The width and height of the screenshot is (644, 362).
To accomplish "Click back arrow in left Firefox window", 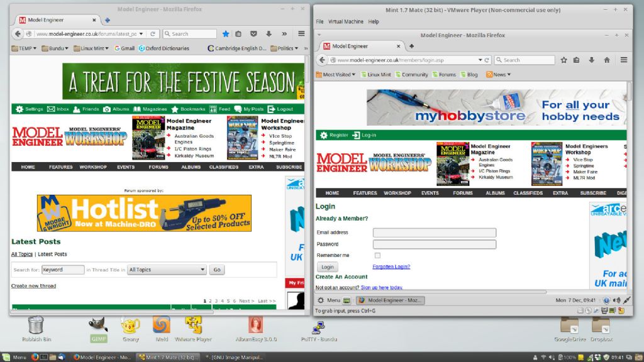I will [x=17, y=34].
